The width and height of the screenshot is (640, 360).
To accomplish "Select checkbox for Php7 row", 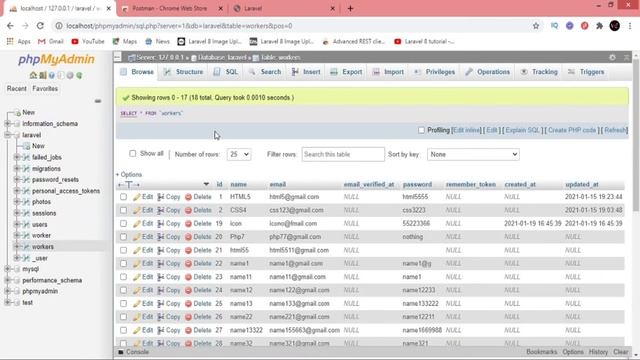I will (x=123, y=237).
